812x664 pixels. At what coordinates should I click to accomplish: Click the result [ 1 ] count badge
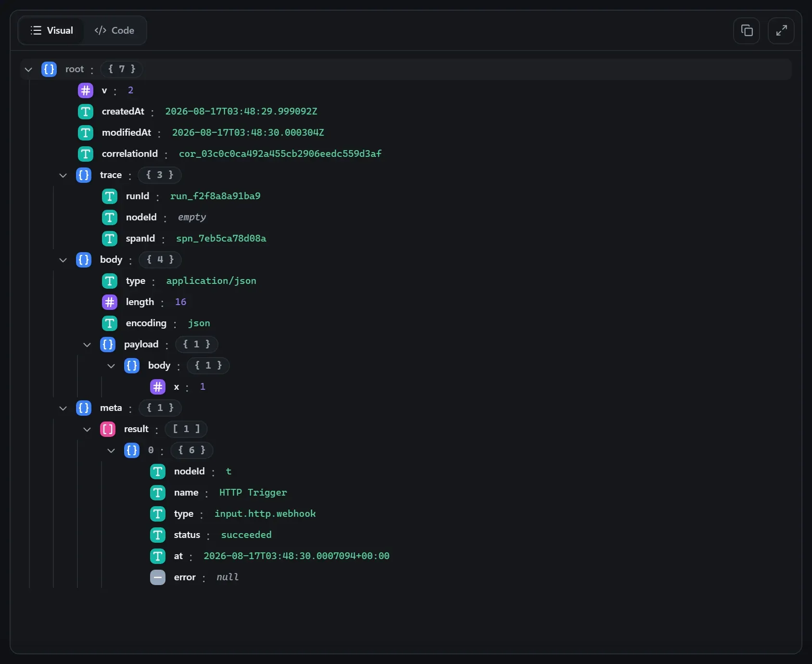[x=186, y=429]
